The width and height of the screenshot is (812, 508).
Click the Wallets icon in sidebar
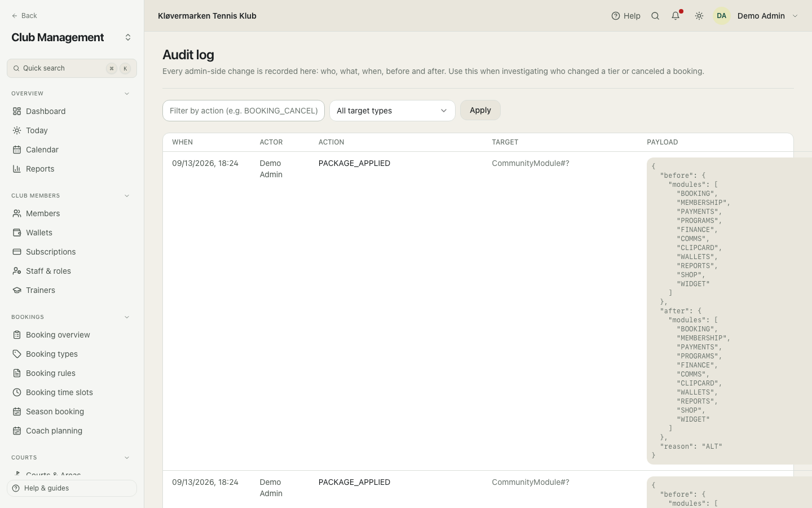click(17, 233)
